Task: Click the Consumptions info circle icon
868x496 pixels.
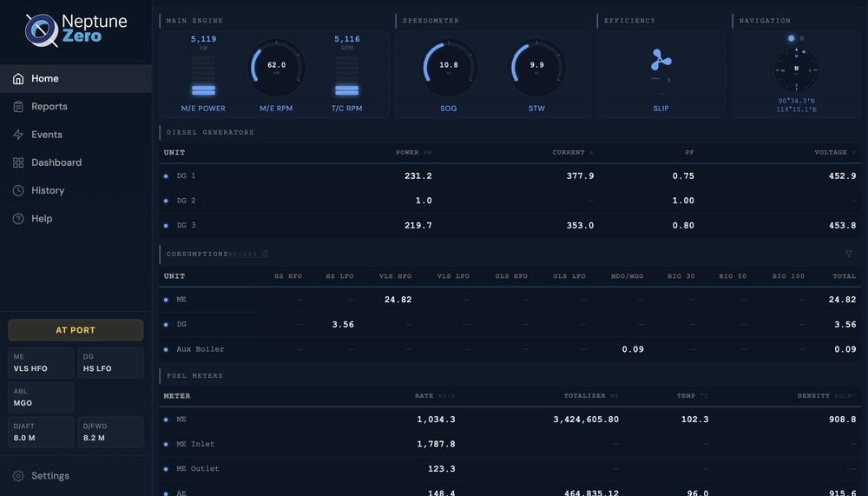Action: click(x=265, y=254)
